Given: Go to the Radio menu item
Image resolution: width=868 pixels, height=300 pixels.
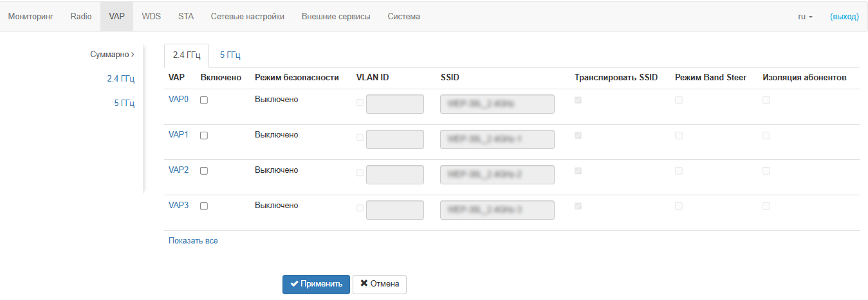Looking at the screenshot, I should 81,17.
